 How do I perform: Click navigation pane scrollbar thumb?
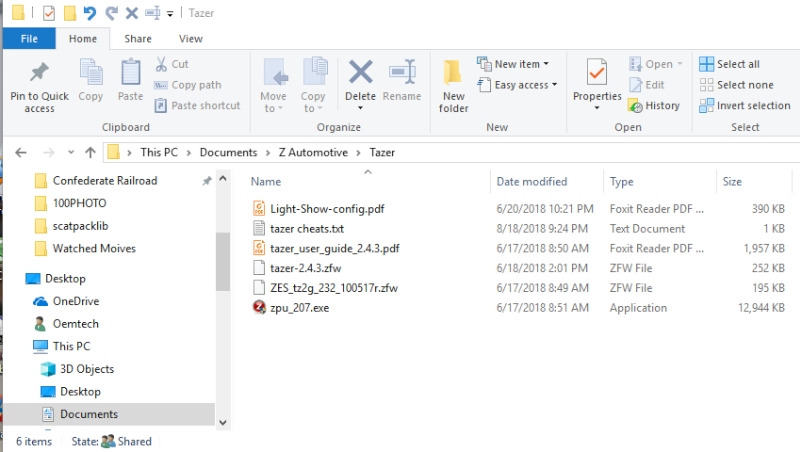[x=222, y=261]
